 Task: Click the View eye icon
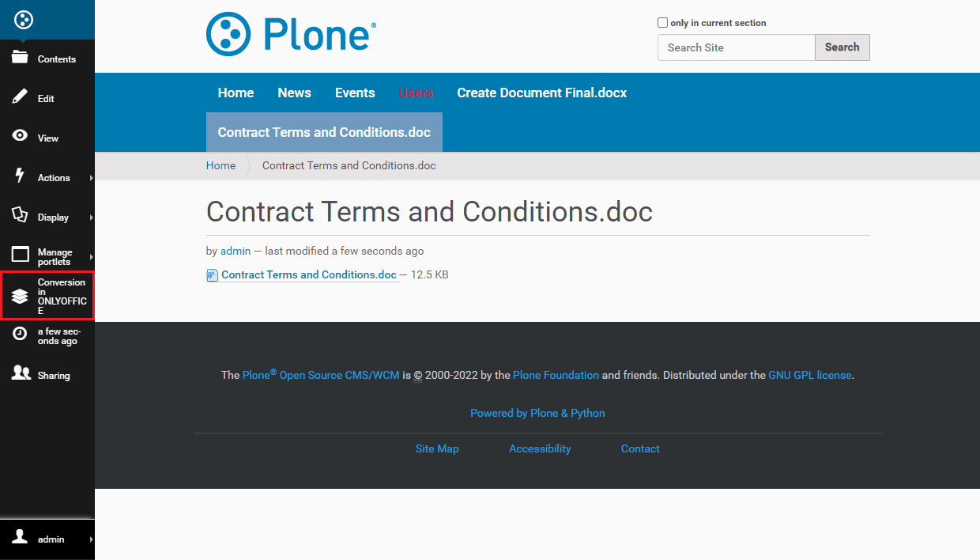pyautogui.click(x=21, y=136)
